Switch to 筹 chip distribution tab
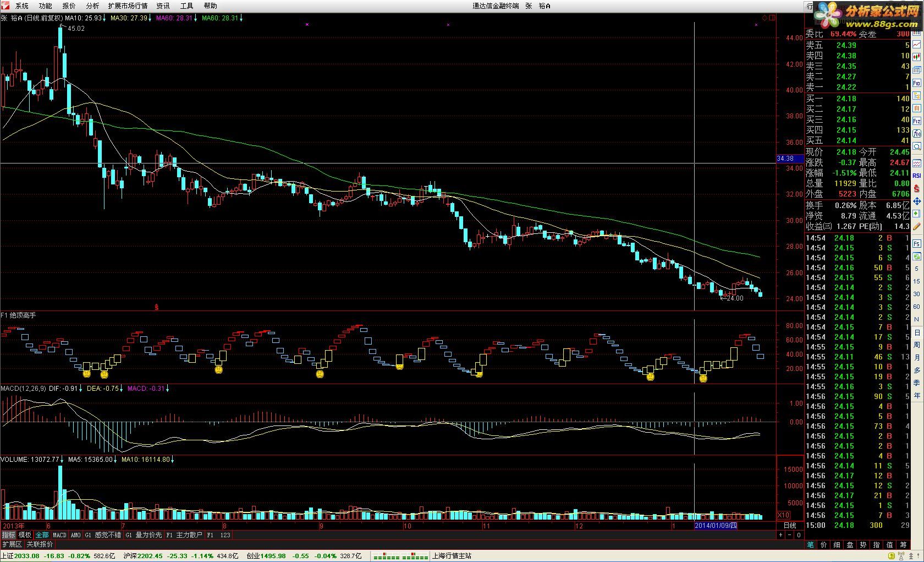 point(903,545)
